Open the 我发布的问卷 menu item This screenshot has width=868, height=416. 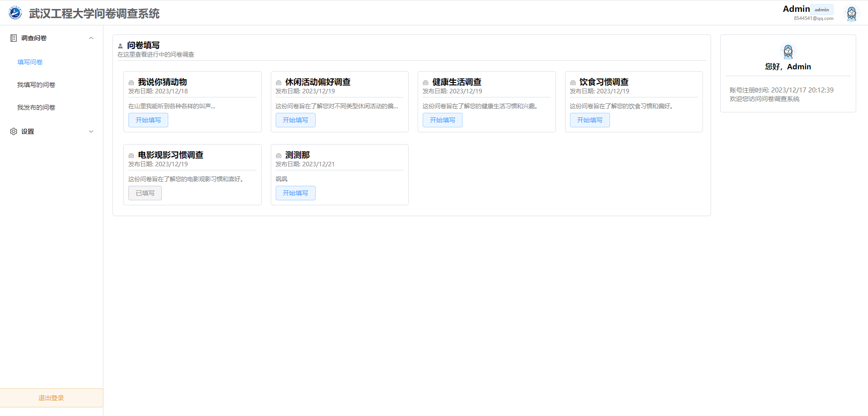36,107
